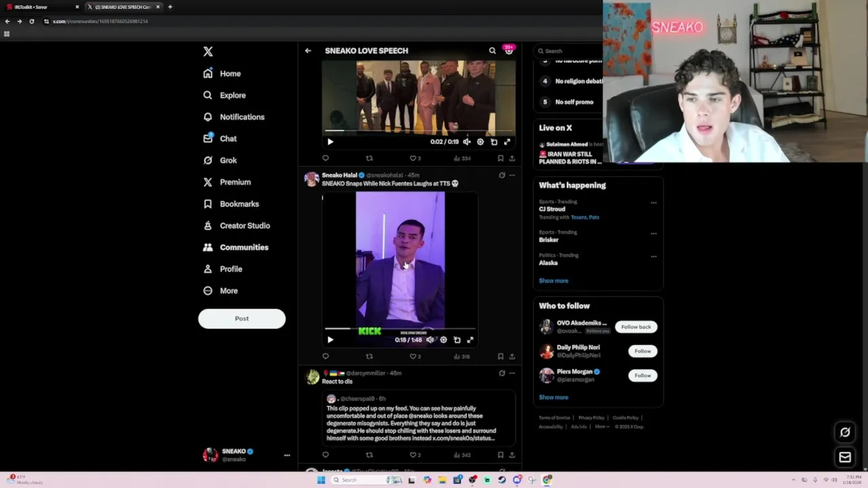Bookmark the Sneako Halal post
Viewport: 868px width, 488px height.
pos(500,356)
